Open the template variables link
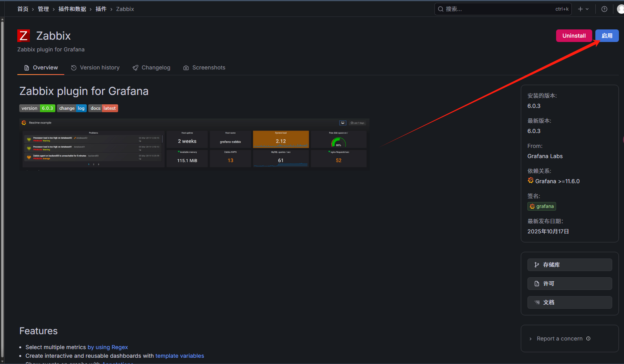The width and height of the screenshot is (624, 364). pyautogui.click(x=180, y=356)
